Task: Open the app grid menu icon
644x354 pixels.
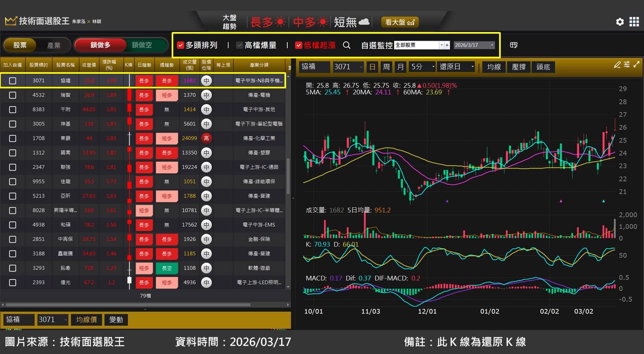Action: 634,22
